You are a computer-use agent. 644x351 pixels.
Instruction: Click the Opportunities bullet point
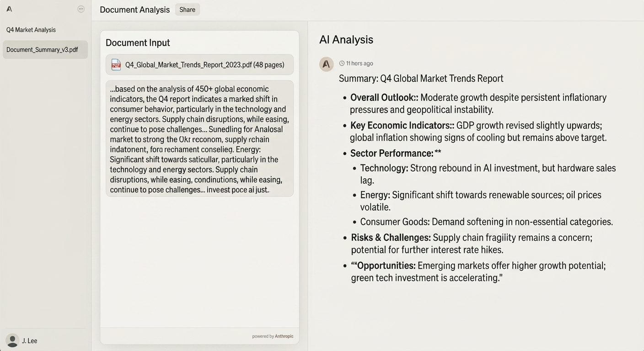point(478,271)
